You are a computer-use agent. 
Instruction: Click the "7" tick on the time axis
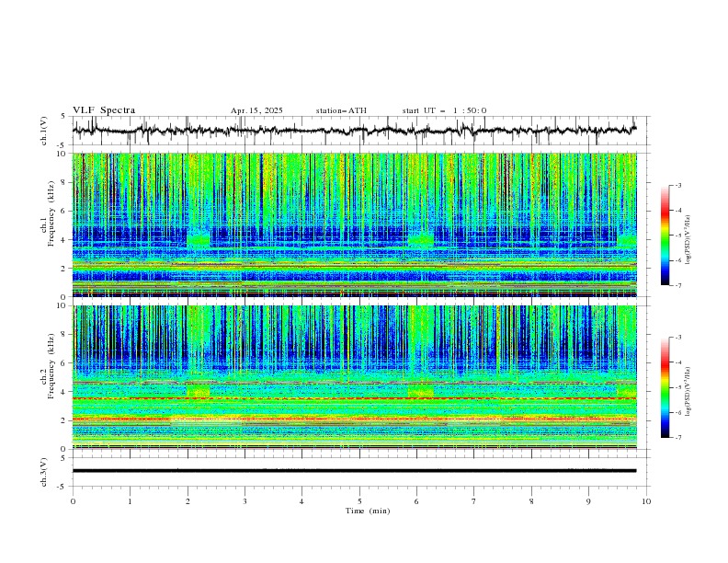(474, 501)
